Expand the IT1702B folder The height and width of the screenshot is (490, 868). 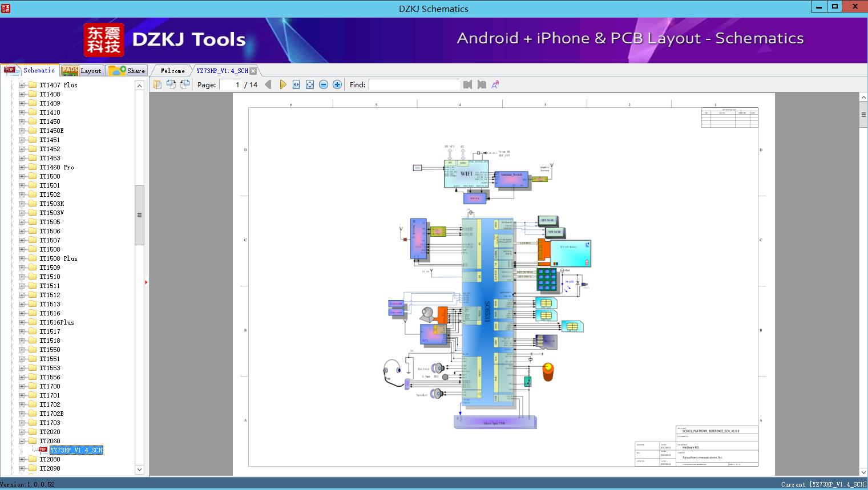22,414
